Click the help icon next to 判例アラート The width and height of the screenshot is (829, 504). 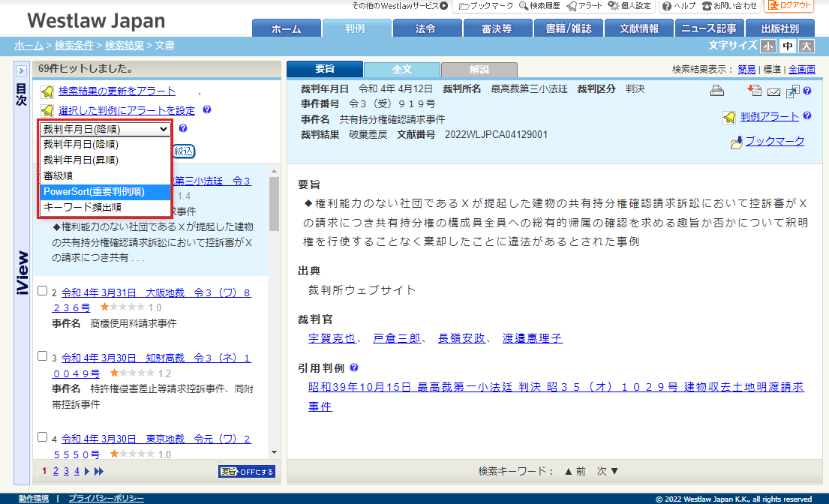pyautogui.click(x=806, y=115)
